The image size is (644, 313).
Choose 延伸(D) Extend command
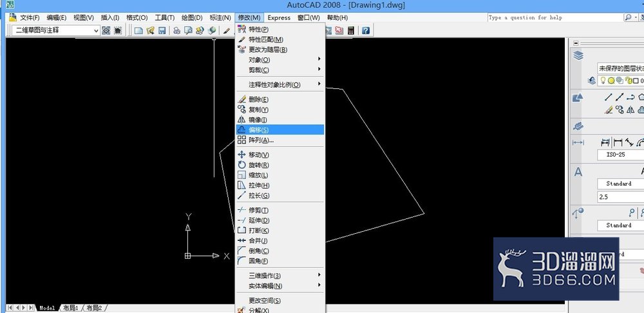pos(280,220)
